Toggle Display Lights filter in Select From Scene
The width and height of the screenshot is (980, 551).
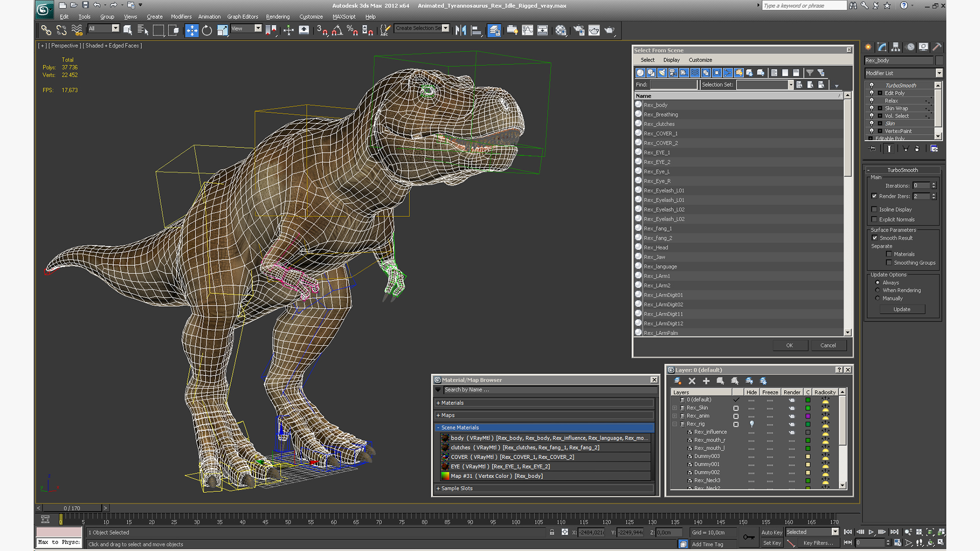662,72
